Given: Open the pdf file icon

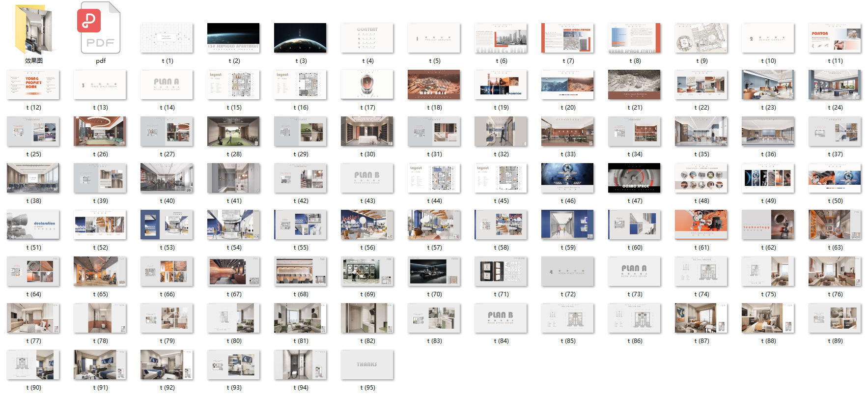Looking at the screenshot, I should tap(100, 29).
